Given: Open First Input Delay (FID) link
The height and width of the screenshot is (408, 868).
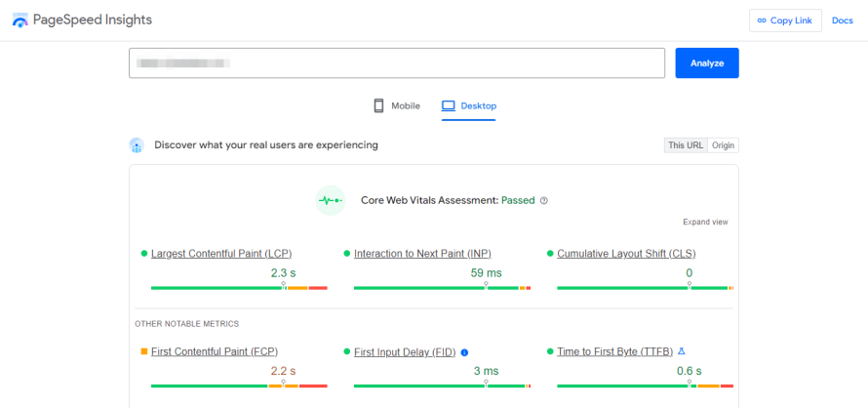Looking at the screenshot, I should click(405, 351).
